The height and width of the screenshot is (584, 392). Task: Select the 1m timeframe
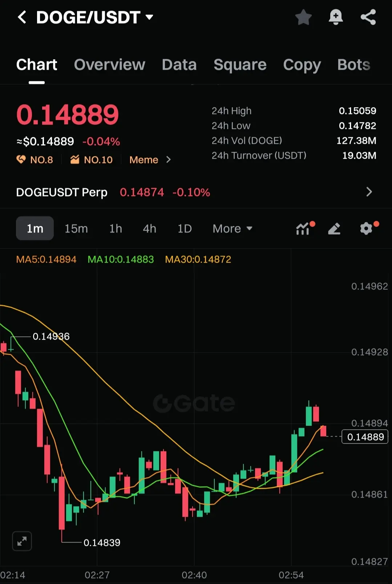tap(35, 228)
